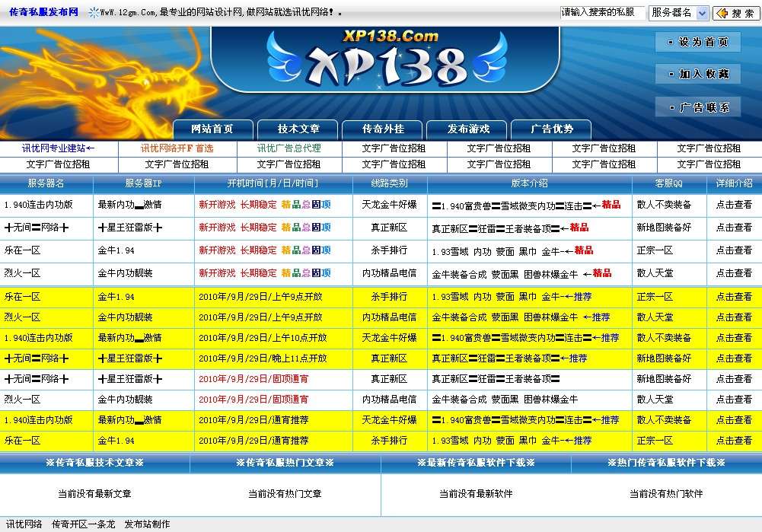
Task: Switch to the 技术文章 tab
Action: click(x=298, y=129)
